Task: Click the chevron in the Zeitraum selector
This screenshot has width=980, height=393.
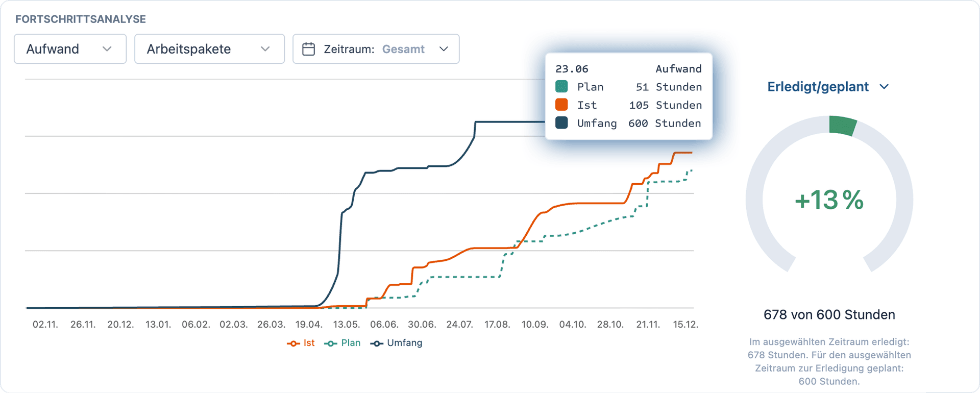Action: (x=444, y=49)
